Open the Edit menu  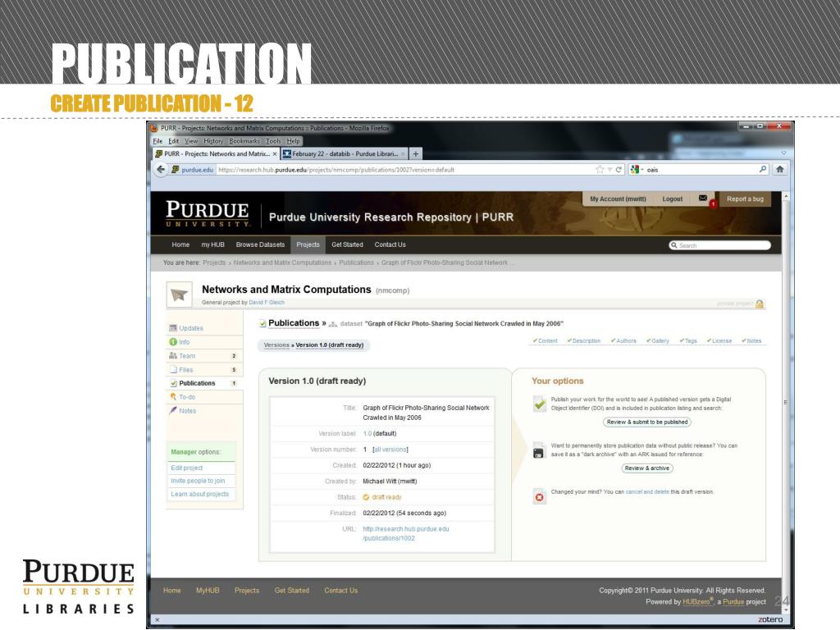(173, 141)
